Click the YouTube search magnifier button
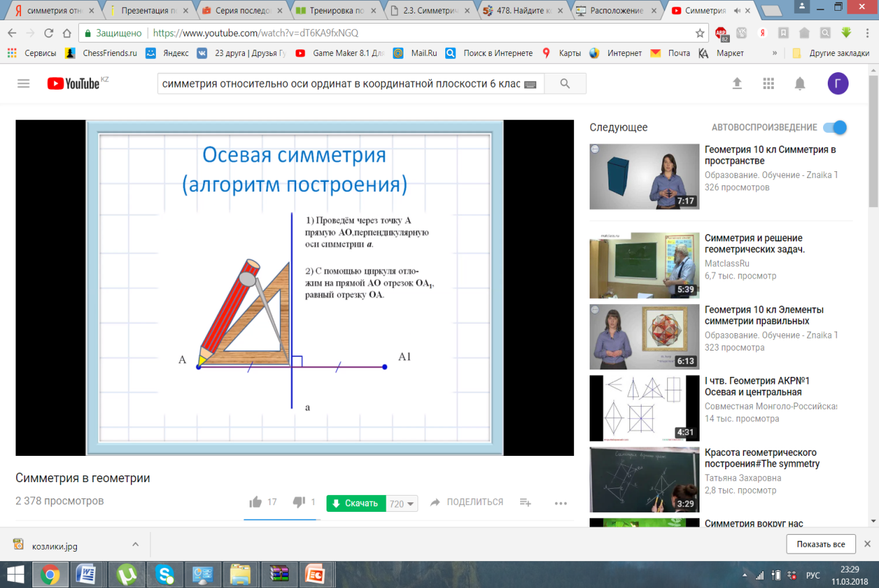 click(x=565, y=84)
